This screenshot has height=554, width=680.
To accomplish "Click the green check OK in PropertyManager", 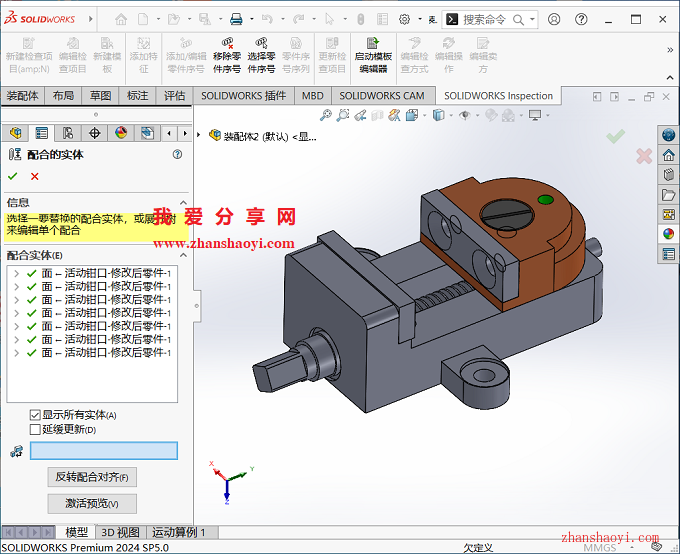I will (13, 176).
